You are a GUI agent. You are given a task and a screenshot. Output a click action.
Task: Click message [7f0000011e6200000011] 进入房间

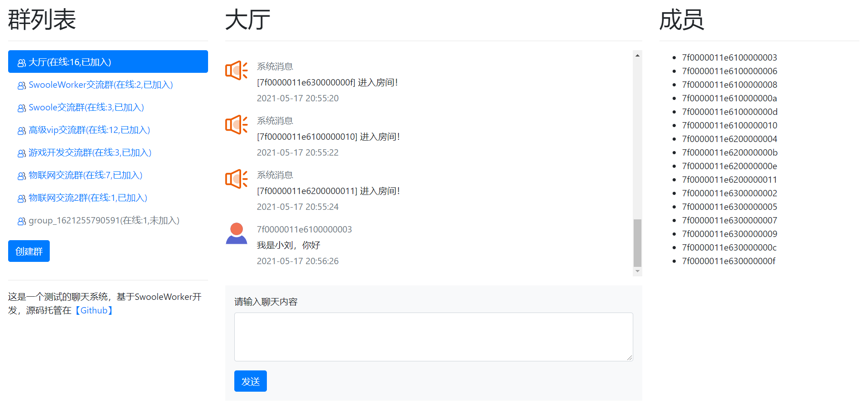328,191
